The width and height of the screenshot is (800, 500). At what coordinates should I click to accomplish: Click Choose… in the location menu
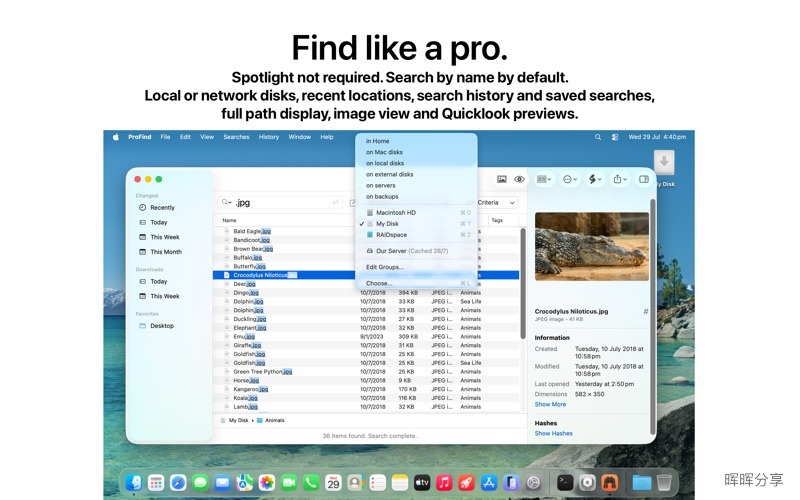pyautogui.click(x=416, y=283)
